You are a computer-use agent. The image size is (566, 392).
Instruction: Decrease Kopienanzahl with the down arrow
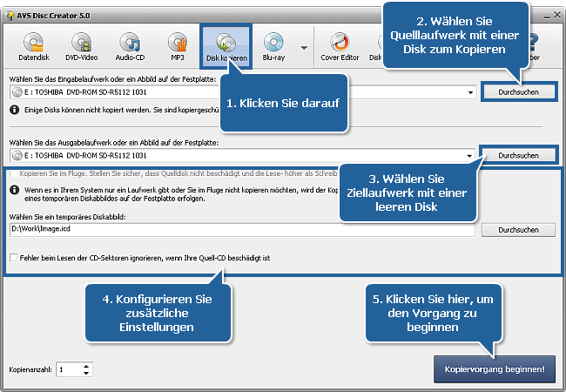pyautogui.click(x=86, y=373)
